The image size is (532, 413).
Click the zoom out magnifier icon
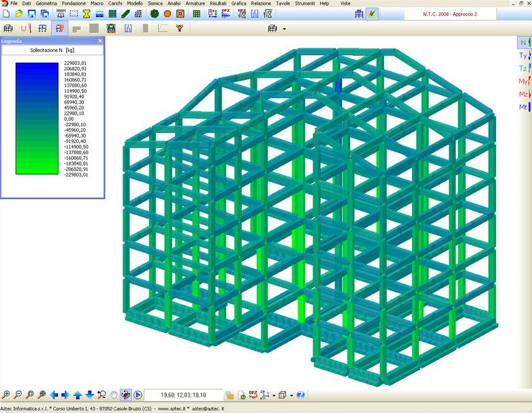pyautogui.click(x=18, y=395)
